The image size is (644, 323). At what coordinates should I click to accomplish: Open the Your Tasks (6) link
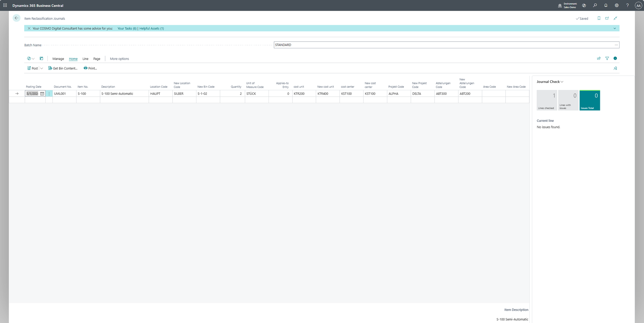point(127,28)
